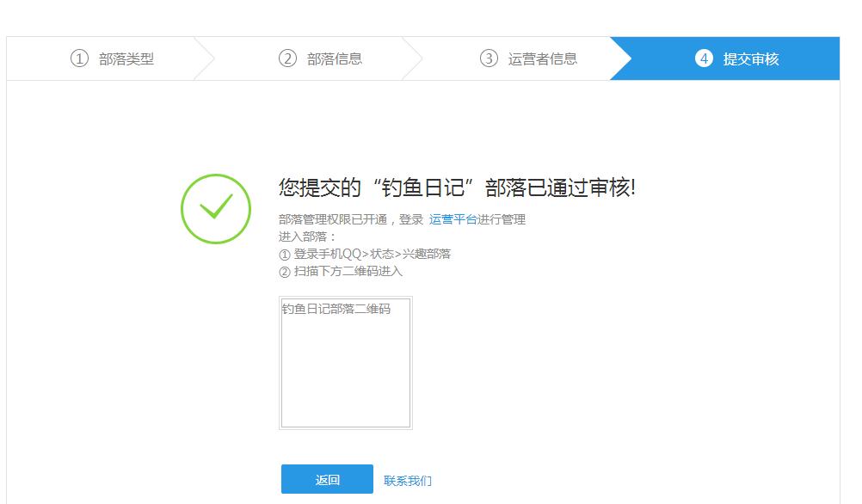The width and height of the screenshot is (862, 504).
Task: Click the text 进入部落：
Action: click(307, 237)
